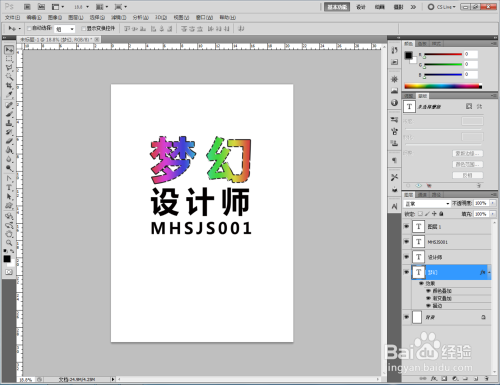This screenshot has width=500, height=385.
Task: Select the Move tool in the toolbox
Action: (9, 50)
